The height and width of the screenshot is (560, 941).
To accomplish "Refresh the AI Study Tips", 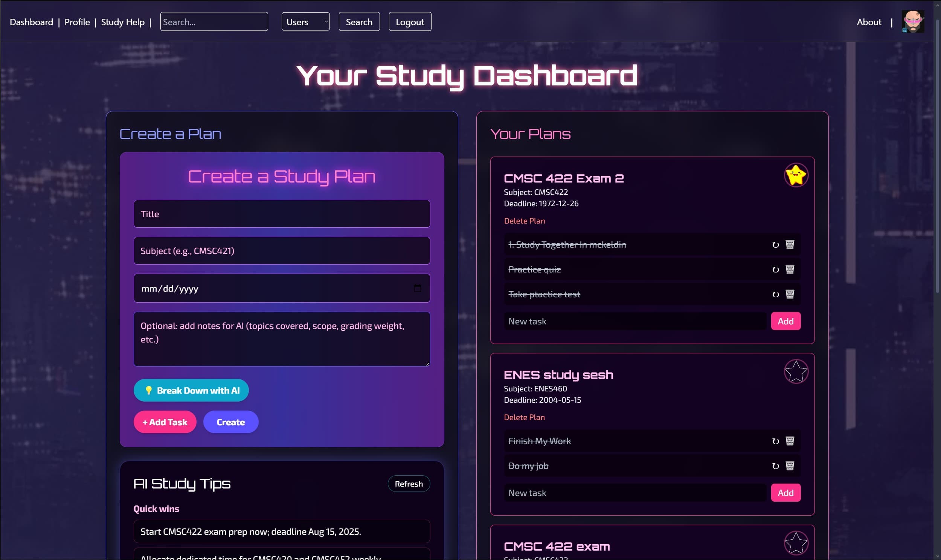I will (409, 483).
